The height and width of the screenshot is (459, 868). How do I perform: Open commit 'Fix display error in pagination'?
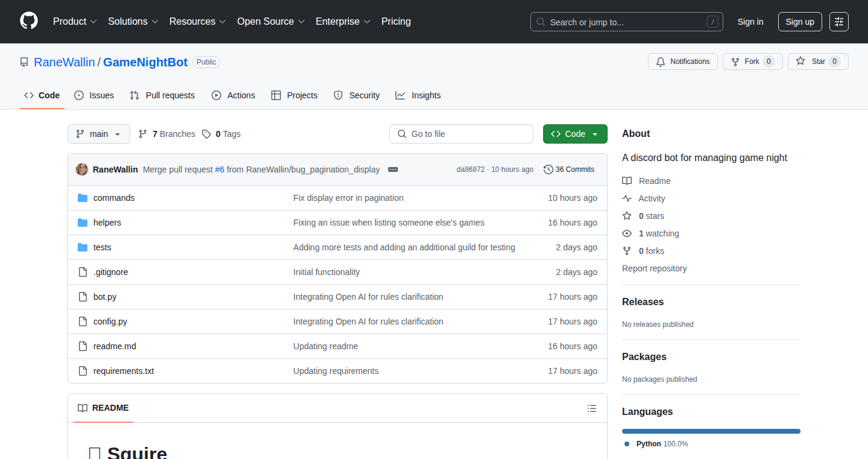click(x=348, y=198)
